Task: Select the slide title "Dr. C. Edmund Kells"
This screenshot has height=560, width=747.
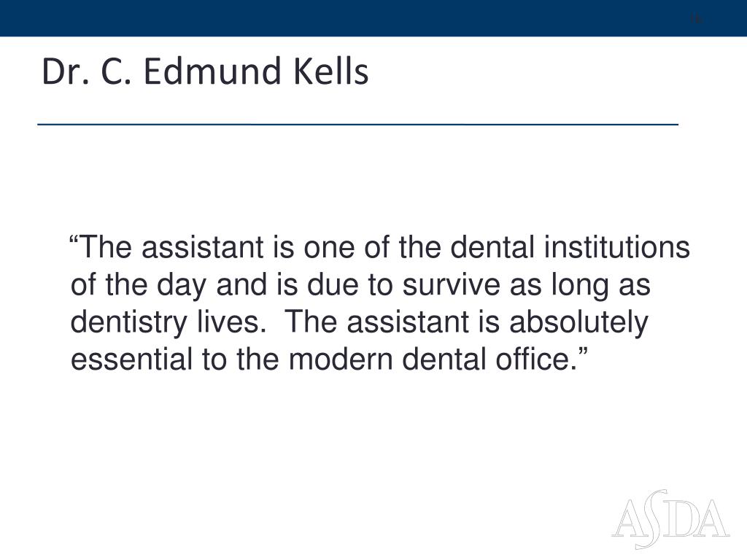Action: pos(205,71)
